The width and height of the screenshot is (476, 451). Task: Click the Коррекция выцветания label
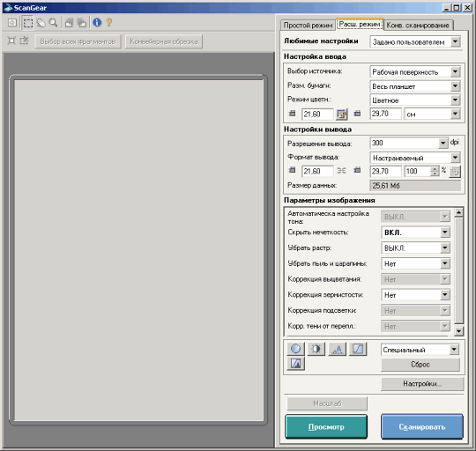[324, 279]
